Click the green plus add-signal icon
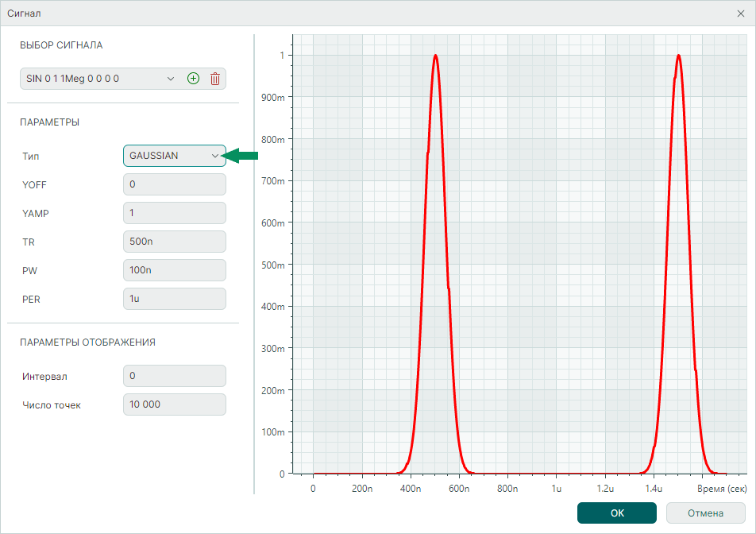The width and height of the screenshot is (756, 534). [193, 79]
